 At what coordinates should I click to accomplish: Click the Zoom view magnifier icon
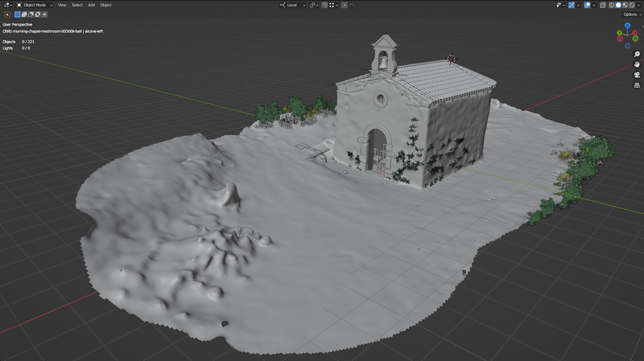tap(637, 54)
